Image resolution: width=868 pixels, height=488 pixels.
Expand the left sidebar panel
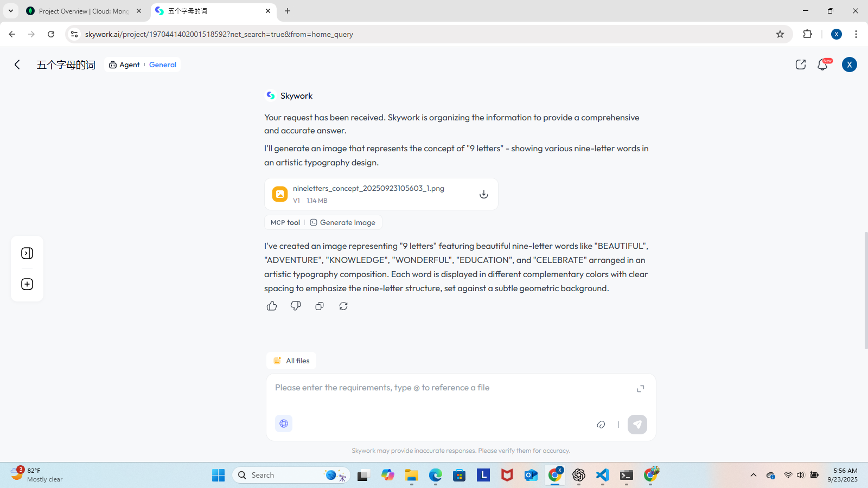point(27,253)
